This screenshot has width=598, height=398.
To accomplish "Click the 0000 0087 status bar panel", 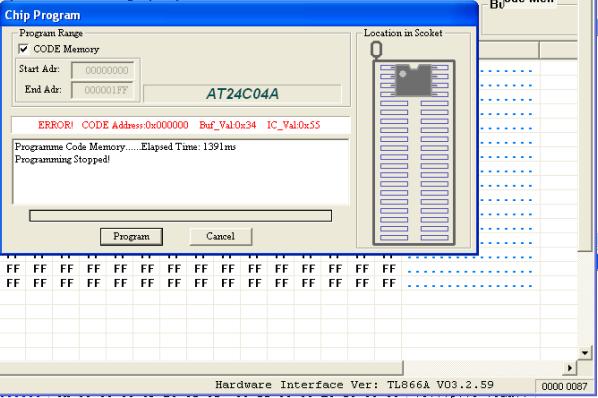I will pos(564,386).
